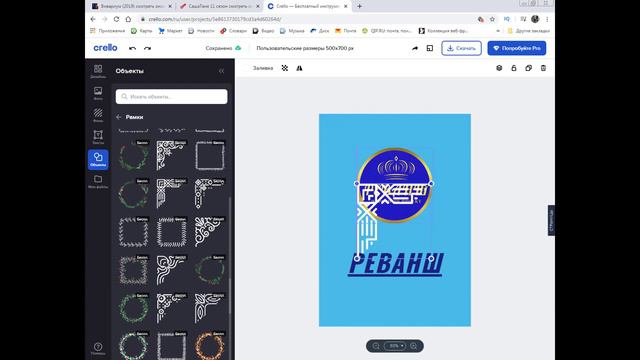Open the help question-mark icon
Viewport: 640px width, 360px height.
[x=98, y=348]
